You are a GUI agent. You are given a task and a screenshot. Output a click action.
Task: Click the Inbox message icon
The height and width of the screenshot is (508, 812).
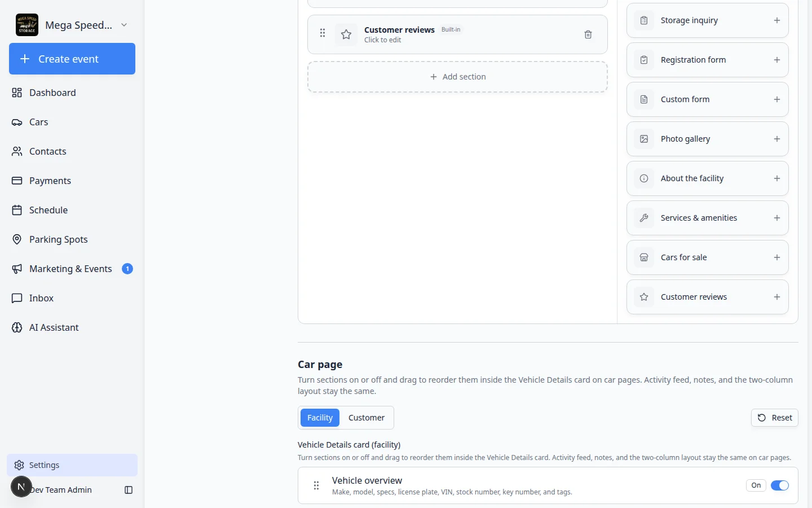17,298
